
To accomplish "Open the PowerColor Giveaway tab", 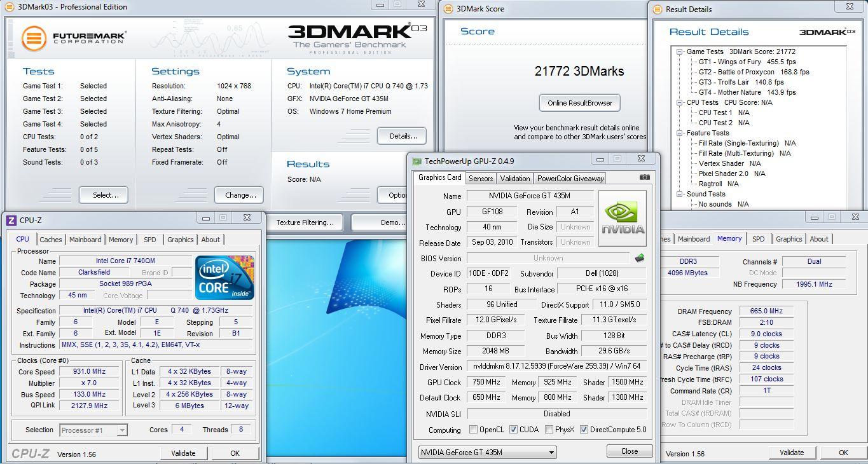I will [570, 179].
